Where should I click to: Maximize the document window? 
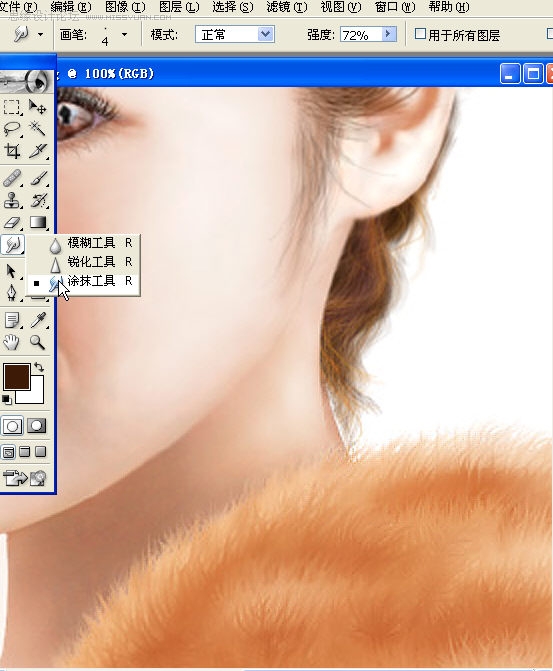[533, 74]
